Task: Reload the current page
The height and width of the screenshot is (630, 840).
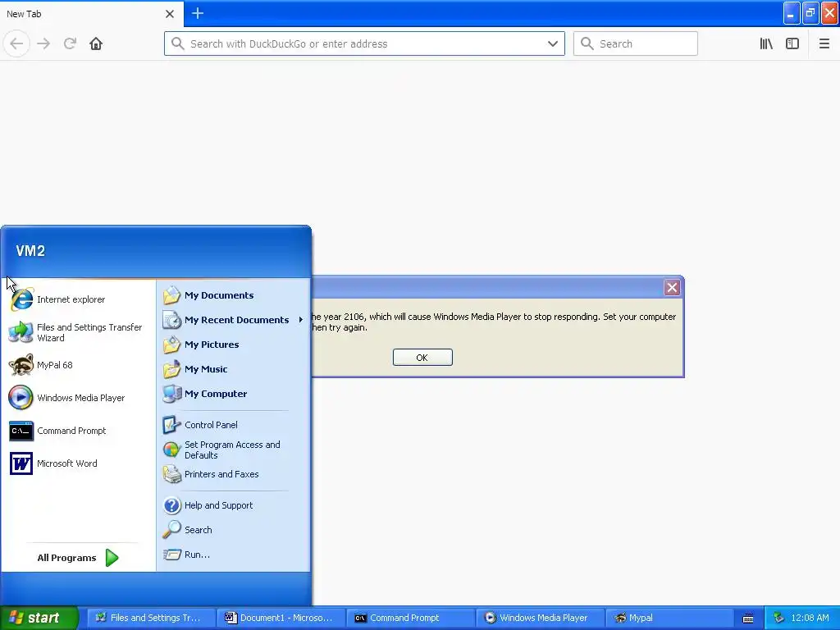Action: click(70, 44)
